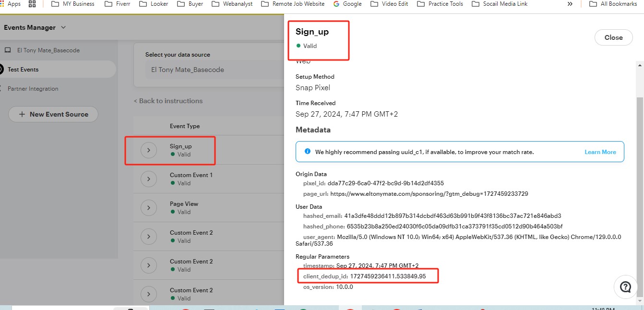Expand the Sign_up event row chevron
Image resolution: width=644 pixels, height=310 pixels.
149,150
